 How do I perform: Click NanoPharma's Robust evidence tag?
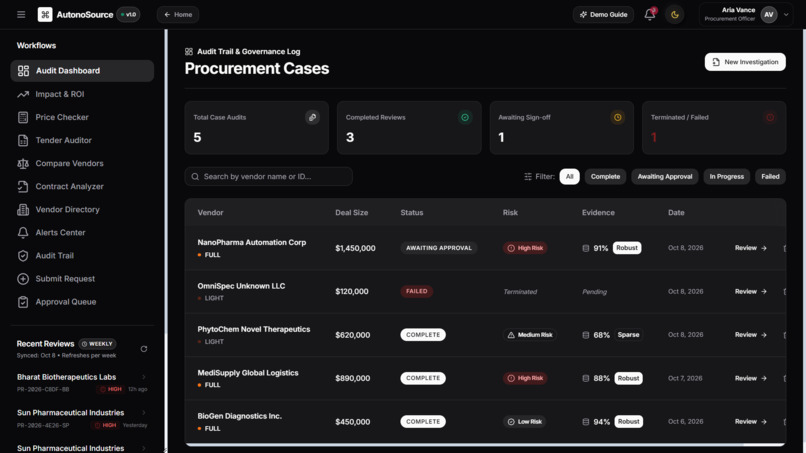(627, 248)
